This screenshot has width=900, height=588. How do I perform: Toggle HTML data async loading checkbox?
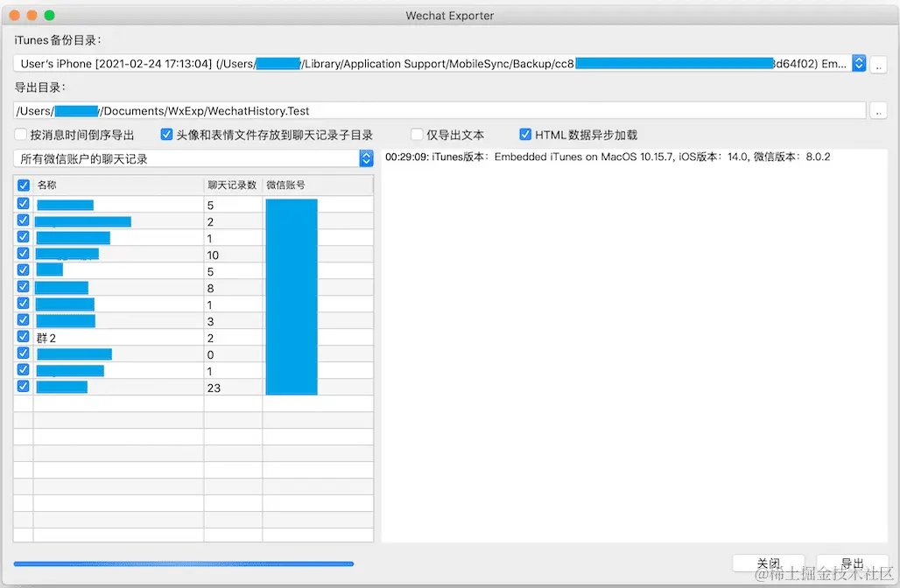tap(525, 134)
